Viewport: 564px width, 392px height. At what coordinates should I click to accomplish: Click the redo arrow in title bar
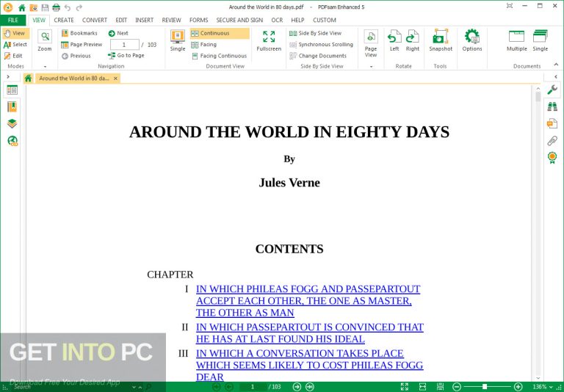coord(79,7)
